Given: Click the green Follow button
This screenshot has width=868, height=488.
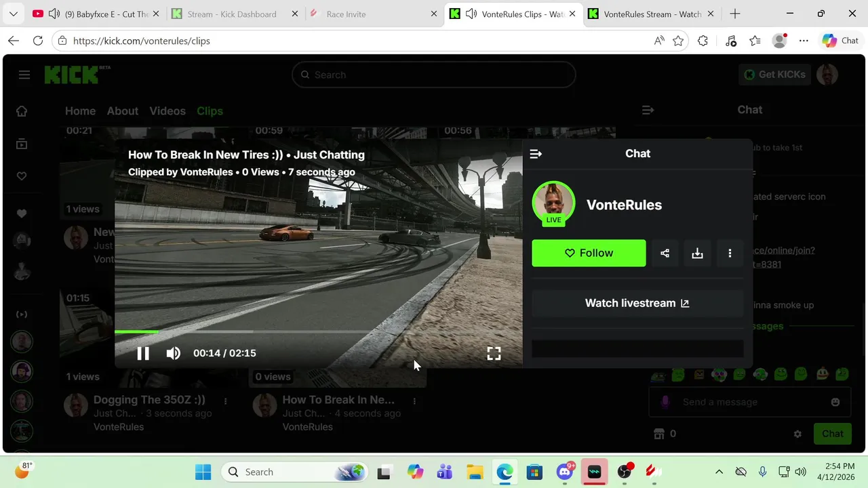Looking at the screenshot, I should [x=589, y=253].
